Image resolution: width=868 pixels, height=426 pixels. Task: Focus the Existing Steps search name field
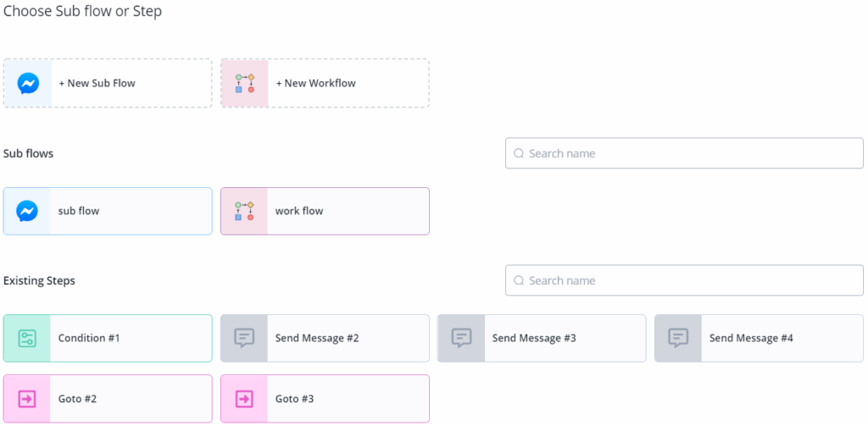691,280
